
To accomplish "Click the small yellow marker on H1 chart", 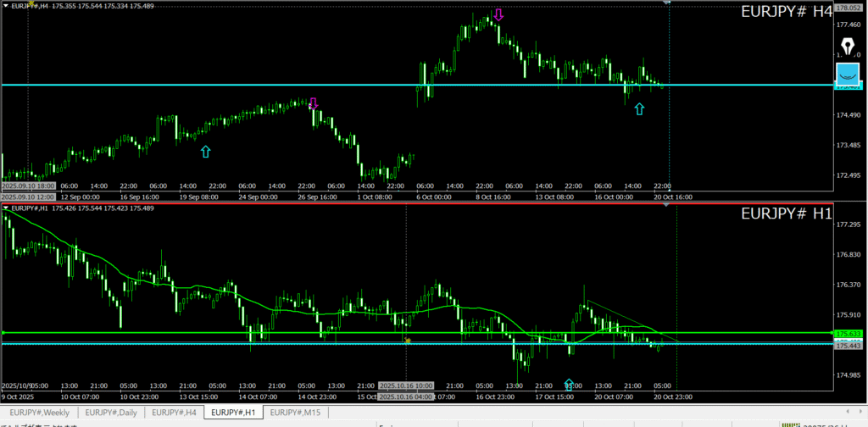I will 408,341.
